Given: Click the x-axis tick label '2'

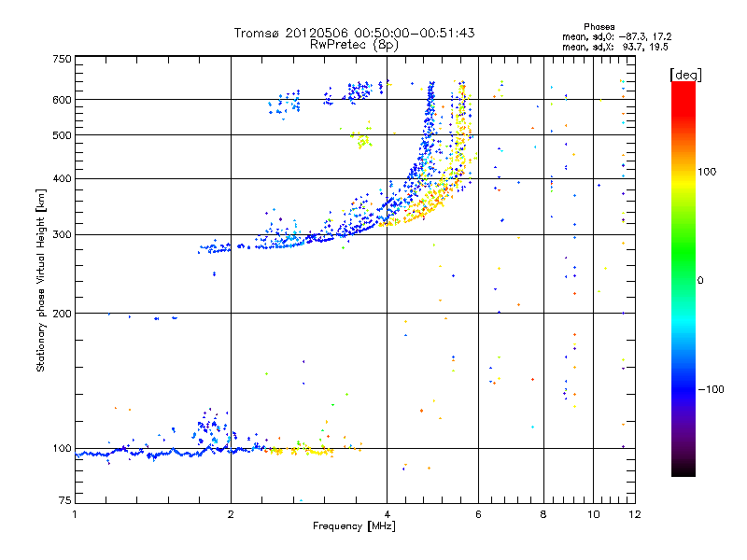Looking at the screenshot, I should point(231,514).
